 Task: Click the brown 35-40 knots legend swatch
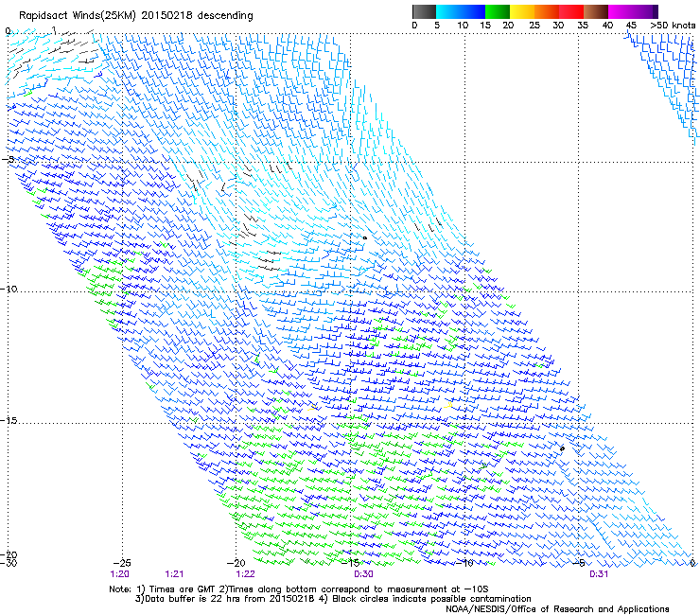point(596,11)
